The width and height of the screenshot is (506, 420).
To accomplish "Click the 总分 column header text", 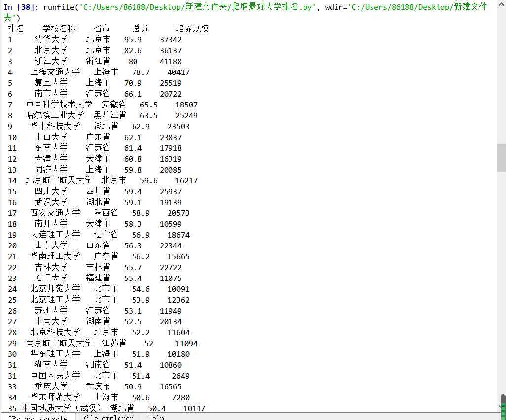I will [141, 29].
